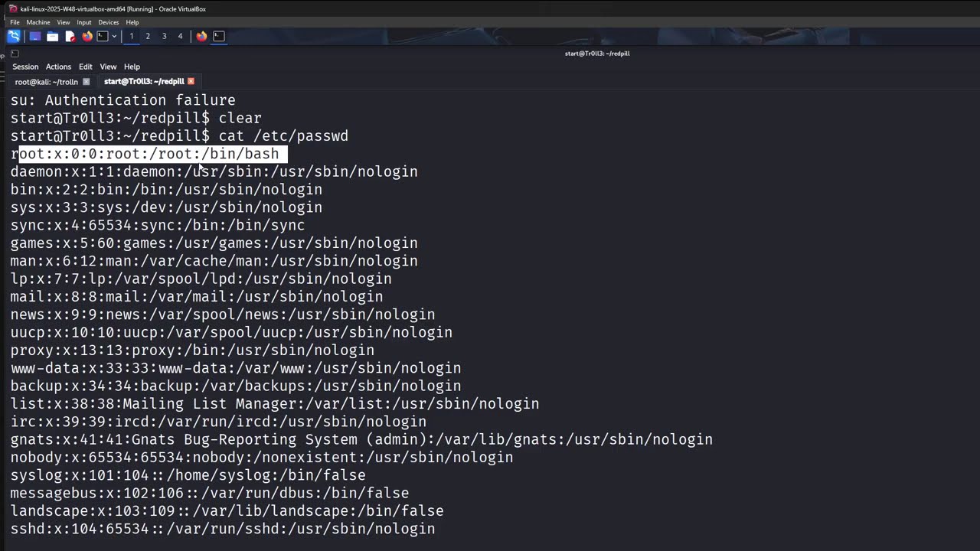Open VirtualBox View menu
Viewport: 980px width, 551px height.
click(x=63, y=22)
